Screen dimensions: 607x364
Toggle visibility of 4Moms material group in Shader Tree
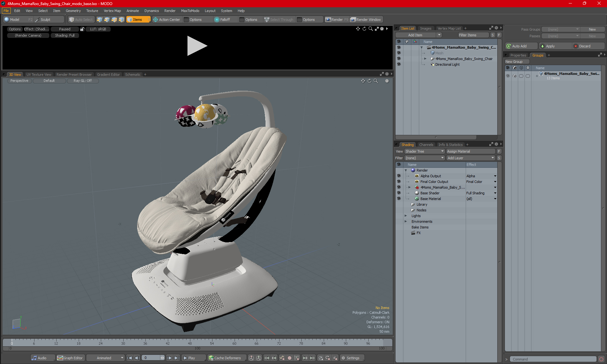[x=399, y=187]
